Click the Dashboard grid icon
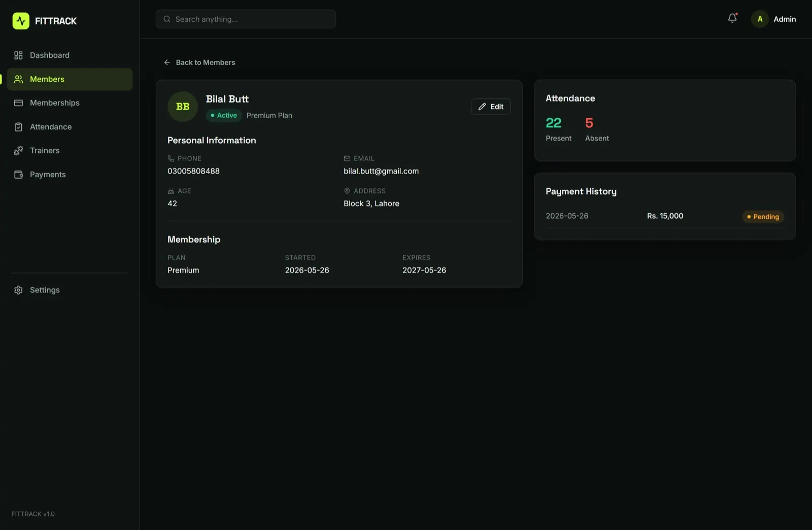The image size is (812, 530). click(x=18, y=55)
